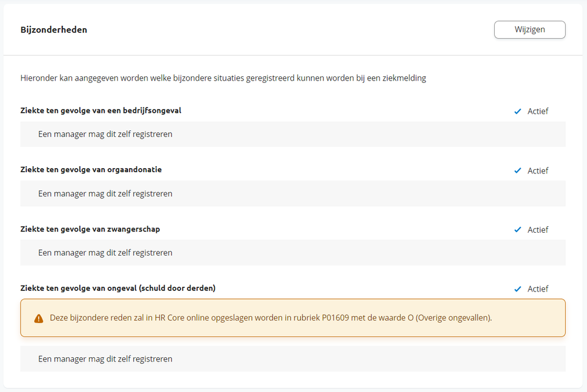Click the Actief status for ongeval door derden

click(x=538, y=289)
